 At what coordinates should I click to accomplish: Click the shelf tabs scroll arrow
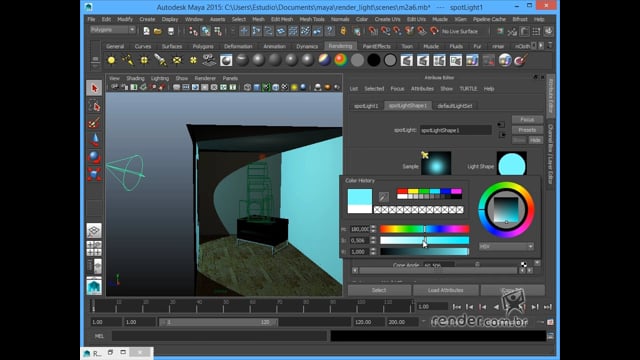[541, 46]
